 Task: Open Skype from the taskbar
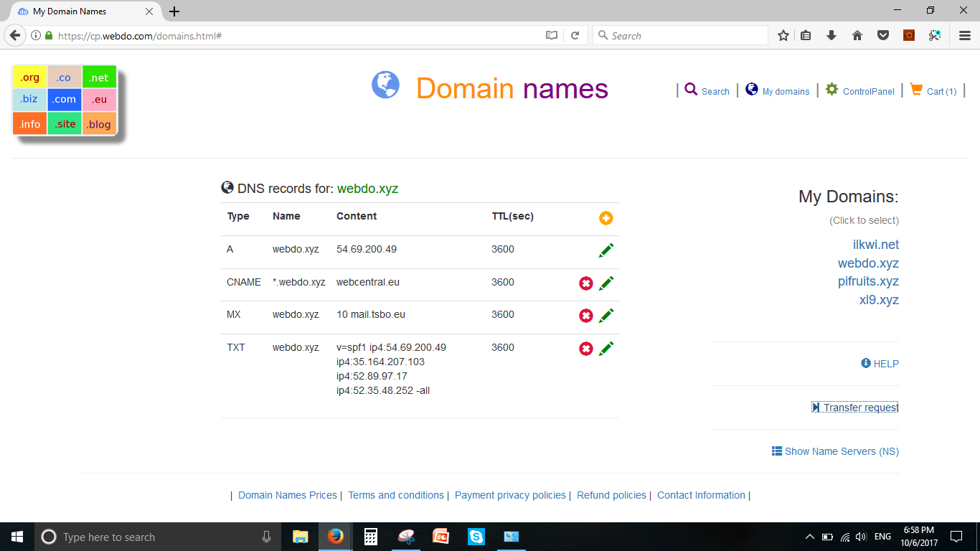476,537
